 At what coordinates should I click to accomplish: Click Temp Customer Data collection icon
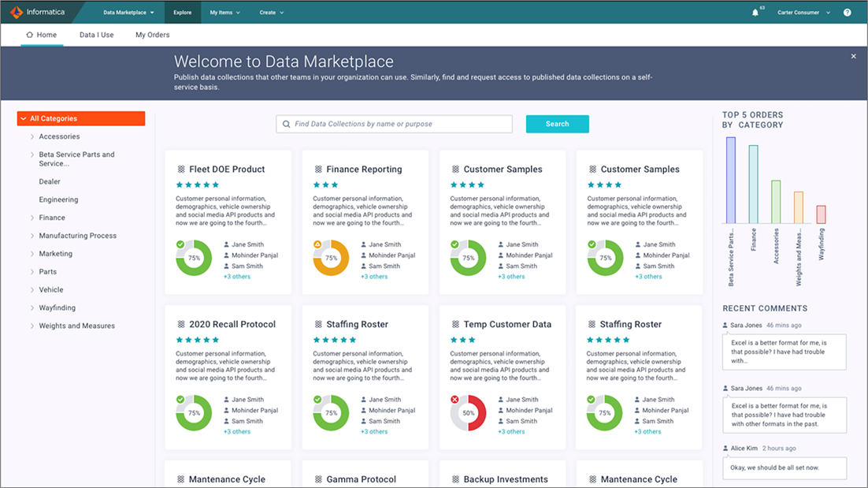[455, 324]
